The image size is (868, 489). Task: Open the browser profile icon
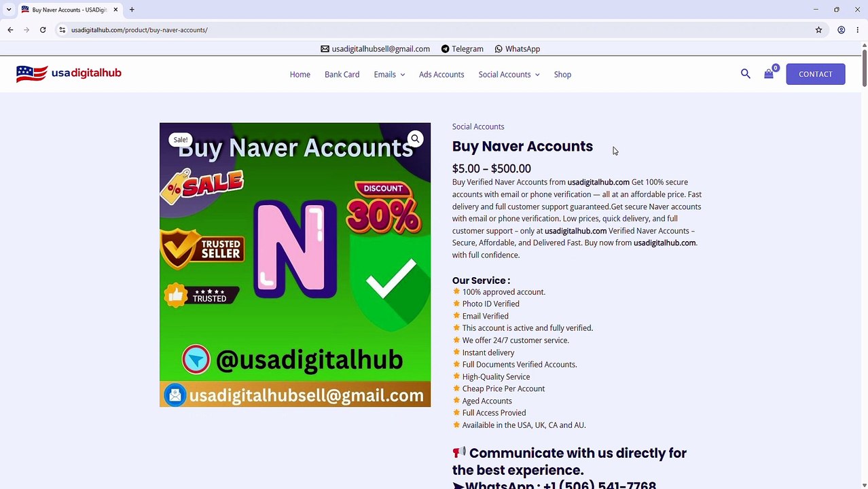(841, 30)
